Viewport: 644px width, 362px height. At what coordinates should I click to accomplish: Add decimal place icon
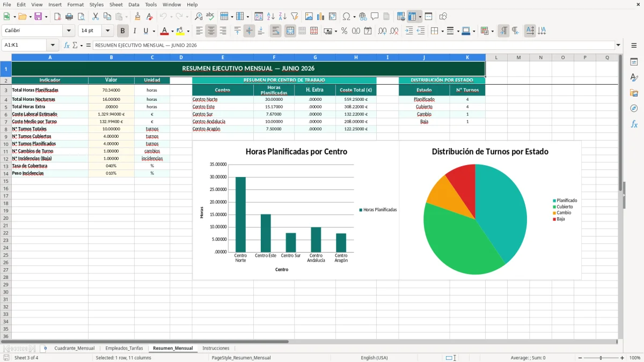382,31
